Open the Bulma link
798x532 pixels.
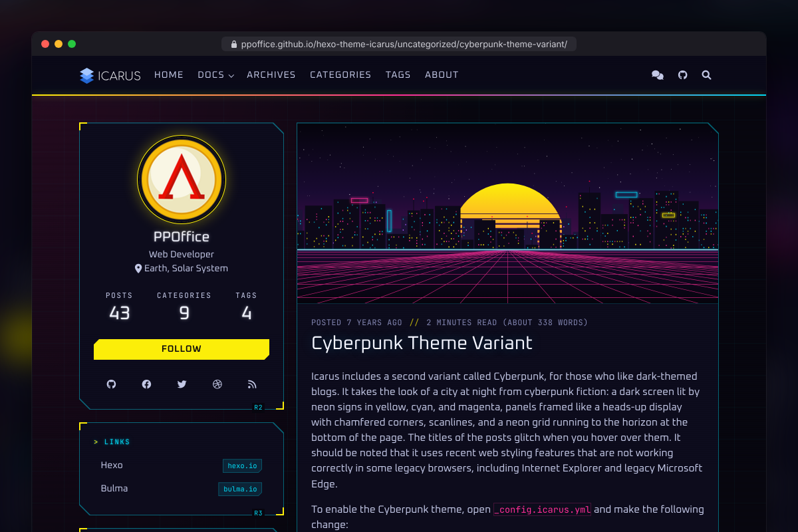tap(114, 489)
